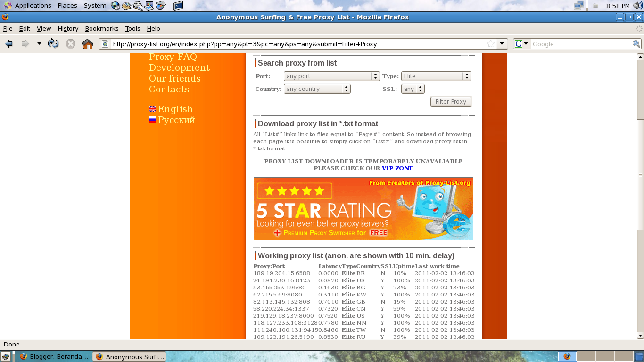644x362 pixels.
Task: Open the Google search engine selector
Action: [x=522, y=44]
